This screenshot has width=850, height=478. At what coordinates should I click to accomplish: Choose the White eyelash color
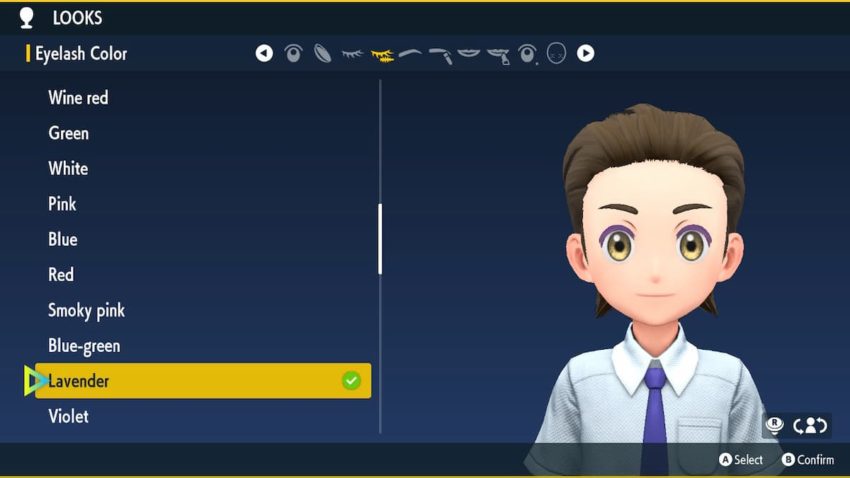[x=203, y=169]
